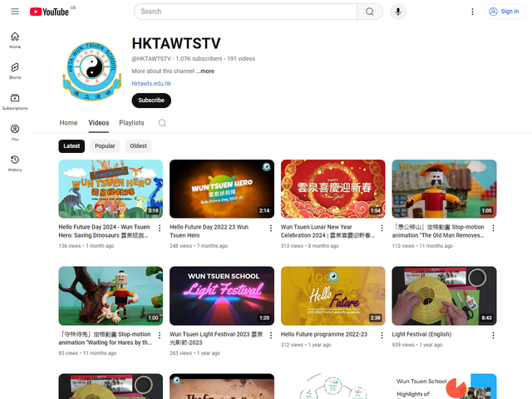
Task: Search within channel magnifier icon
Action: (162, 123)
